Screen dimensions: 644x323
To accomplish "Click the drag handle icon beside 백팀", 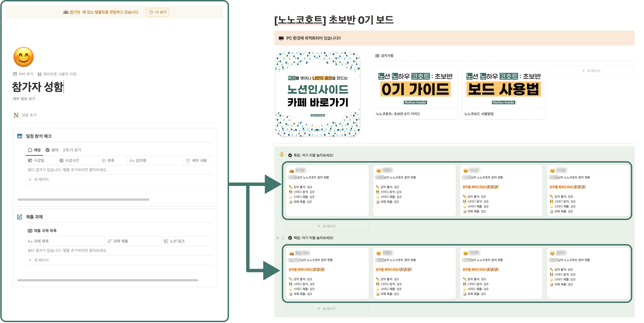I will click(283, 238).
